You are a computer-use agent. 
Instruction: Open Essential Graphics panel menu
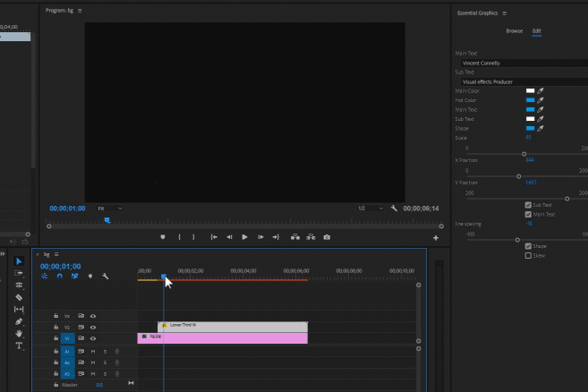point(505,13)
